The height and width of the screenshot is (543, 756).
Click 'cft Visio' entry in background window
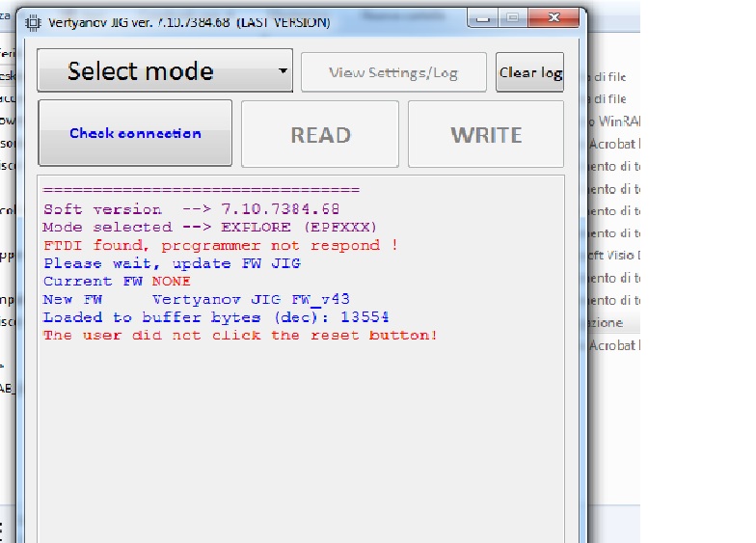614,255
